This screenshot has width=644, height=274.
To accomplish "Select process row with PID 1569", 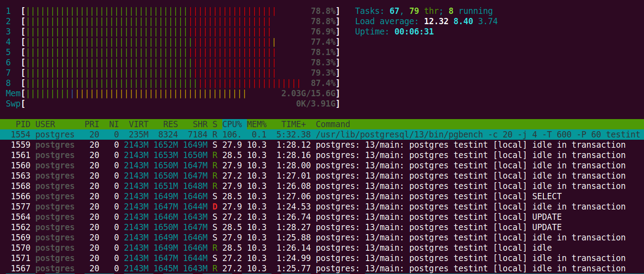I will click(x=322, y=237).
